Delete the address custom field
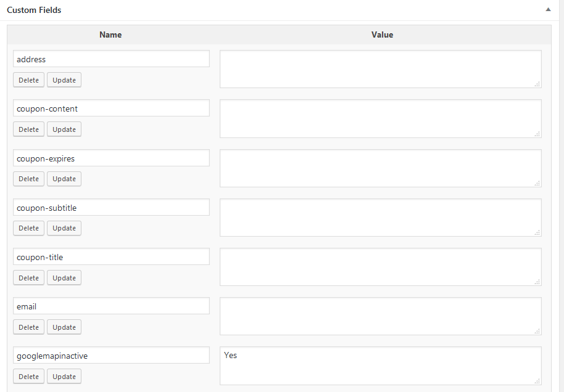 [28, 80]
